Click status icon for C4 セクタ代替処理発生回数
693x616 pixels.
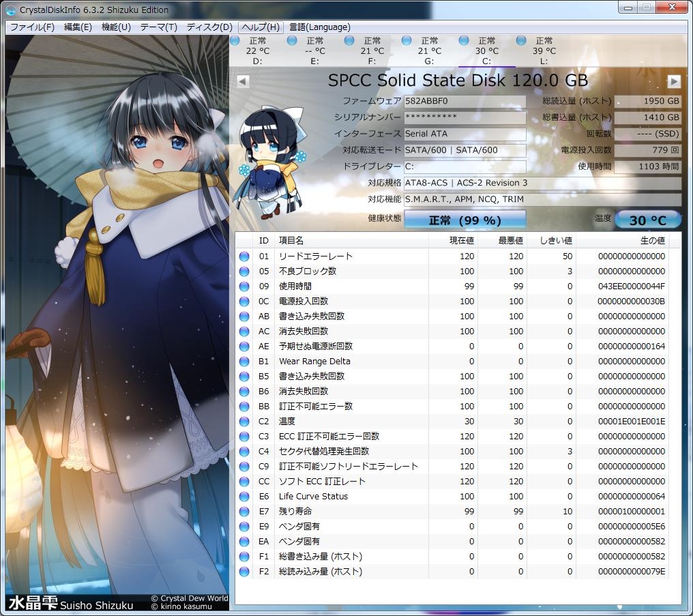tap(244, 452)
